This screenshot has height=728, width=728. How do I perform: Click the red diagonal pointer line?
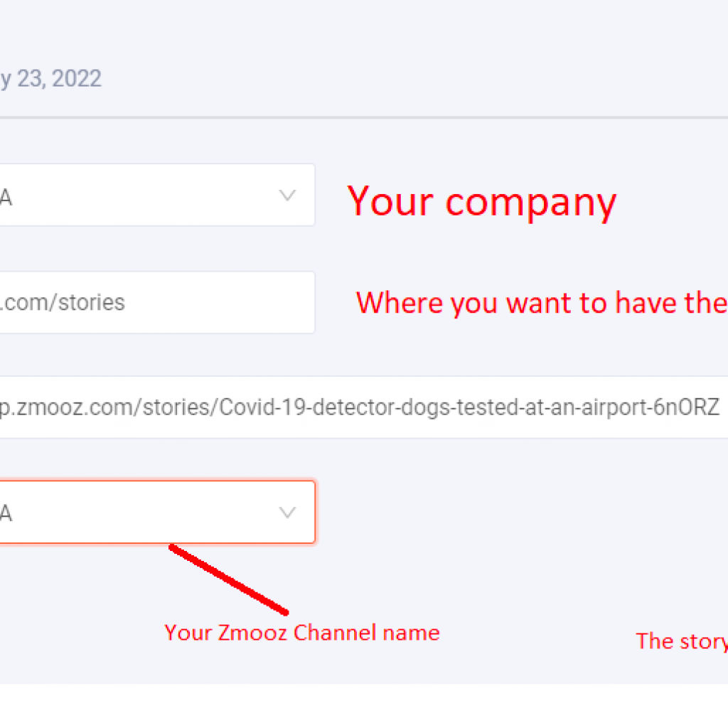[x=229, y=580]
